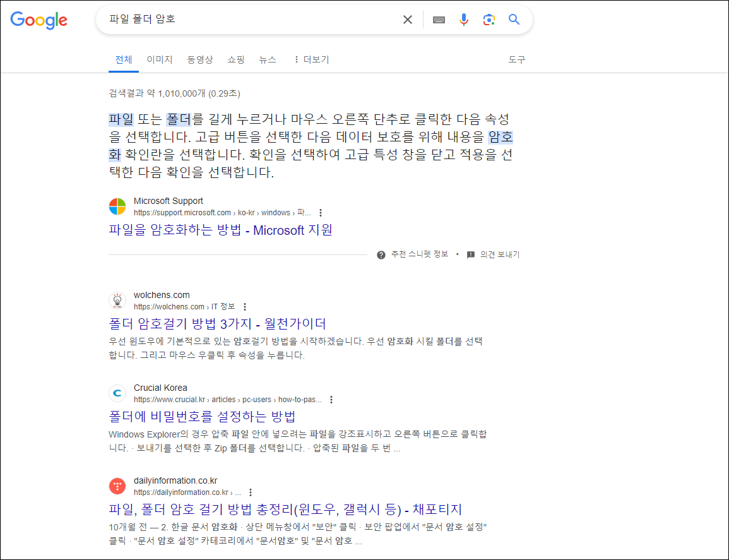729x560 pixels.
Task: Open more options for dailyinformation.co.kr result
Action: click(251, 492)
